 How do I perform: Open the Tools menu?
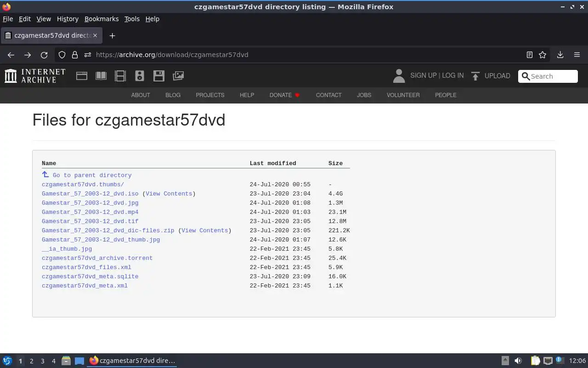132,19
